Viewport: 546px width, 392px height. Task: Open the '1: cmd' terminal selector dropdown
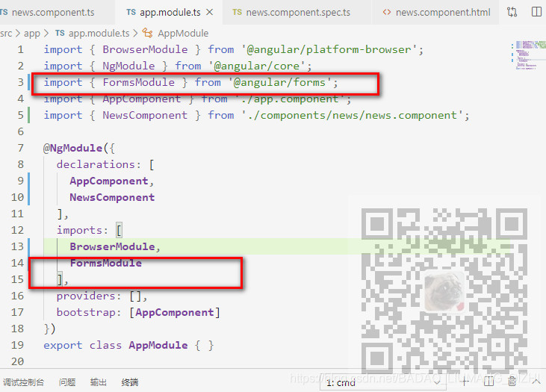(x=383, y=383)
